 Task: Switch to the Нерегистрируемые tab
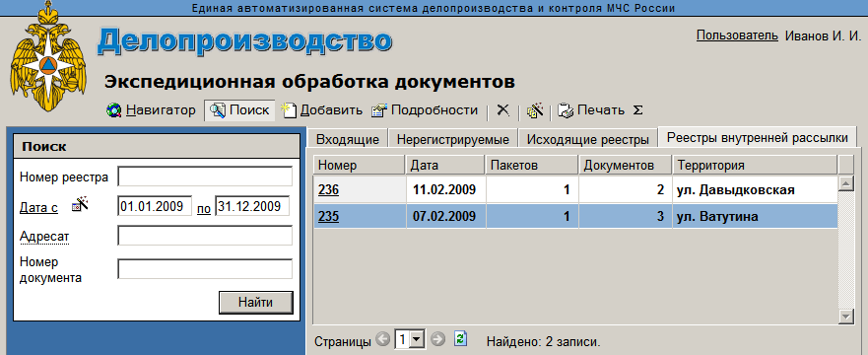point(453,139)
